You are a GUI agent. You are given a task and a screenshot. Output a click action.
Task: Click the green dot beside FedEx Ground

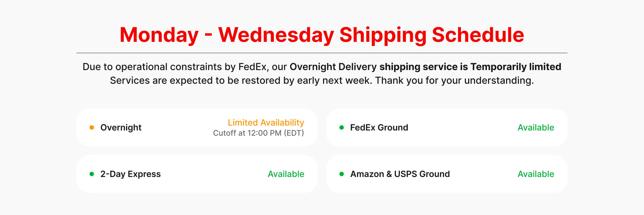(341, 127)
